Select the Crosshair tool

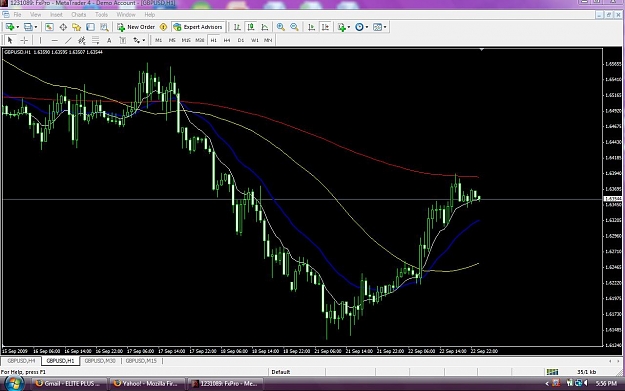coord(24,40)
